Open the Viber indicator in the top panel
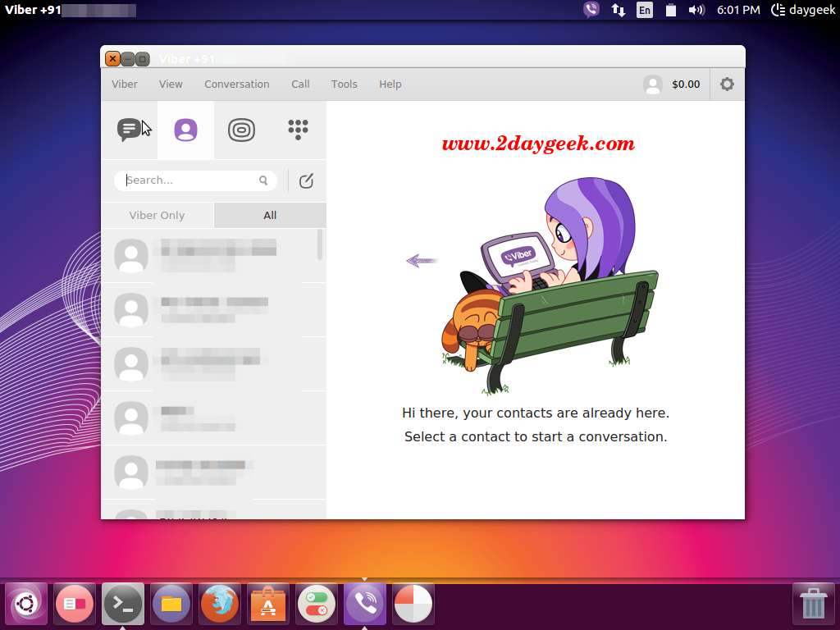The width and height of the screenshot is (840, 630). point(591,10)
